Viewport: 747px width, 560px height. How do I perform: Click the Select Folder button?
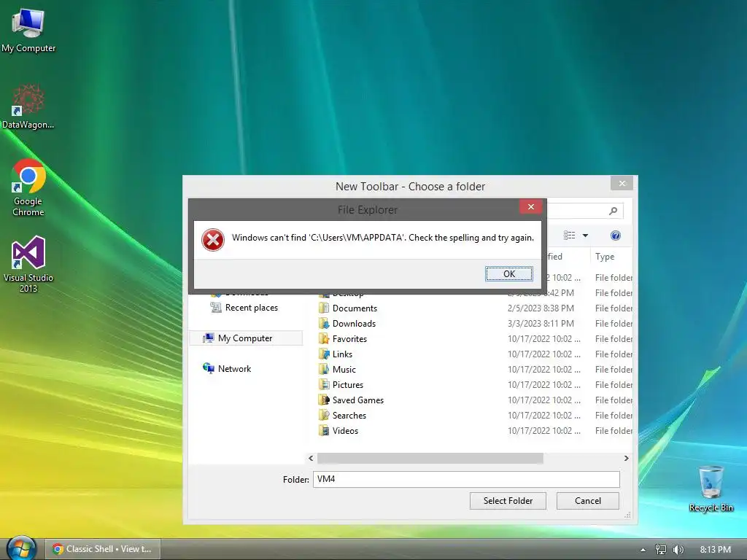tap(508, 501)
